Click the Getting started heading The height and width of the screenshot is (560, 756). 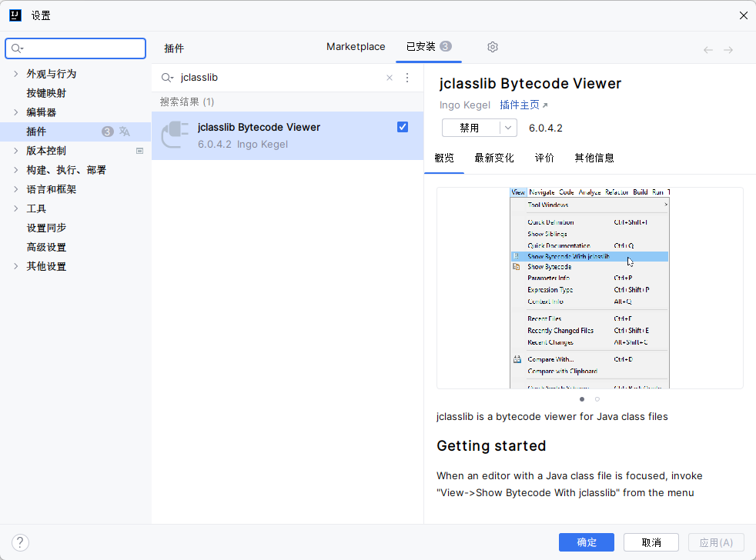pos(491,446)
